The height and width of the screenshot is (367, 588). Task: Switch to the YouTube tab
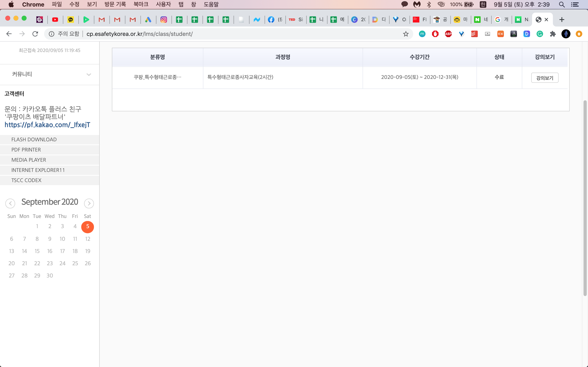pos(55,20)
